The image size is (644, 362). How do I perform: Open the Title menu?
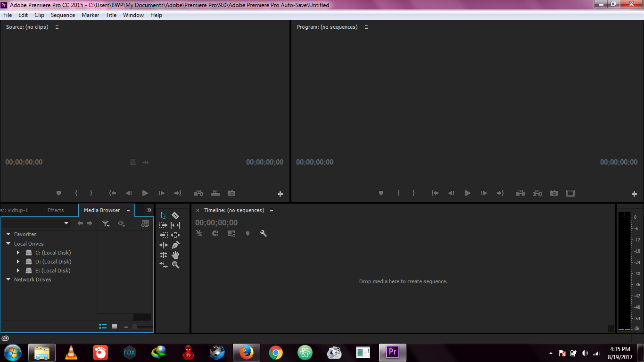click(x=111, y=15)
